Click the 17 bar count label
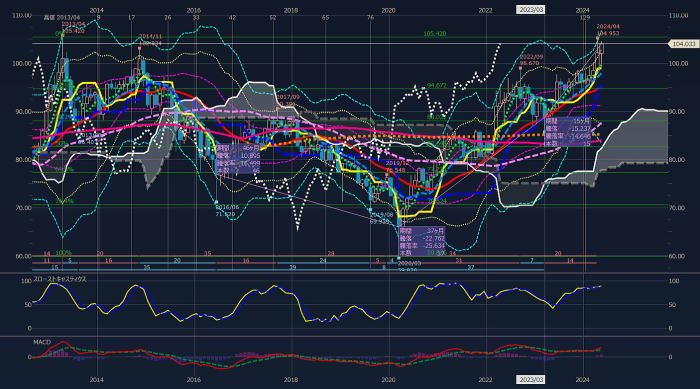 coord(131,18)
